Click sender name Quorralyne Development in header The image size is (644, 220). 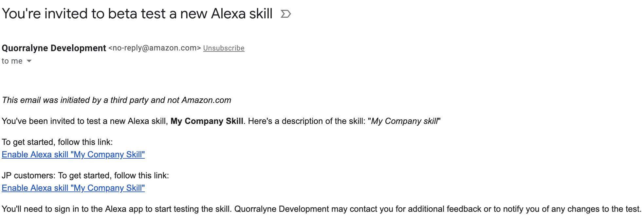54,48
